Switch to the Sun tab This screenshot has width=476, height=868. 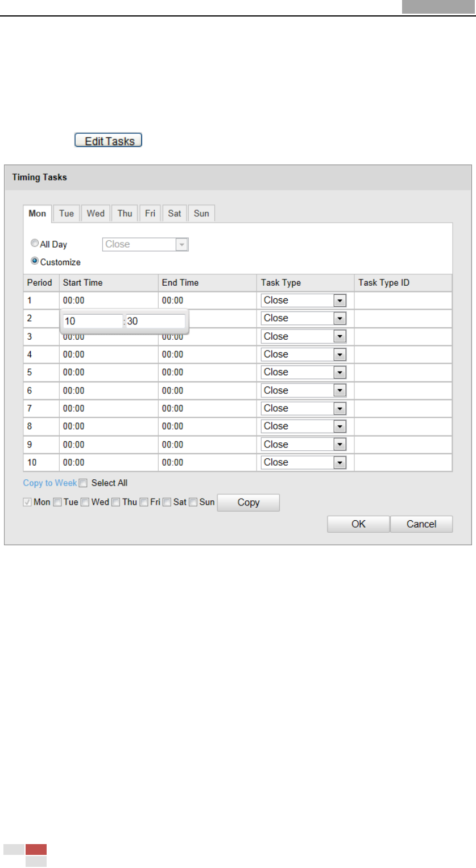201,213
